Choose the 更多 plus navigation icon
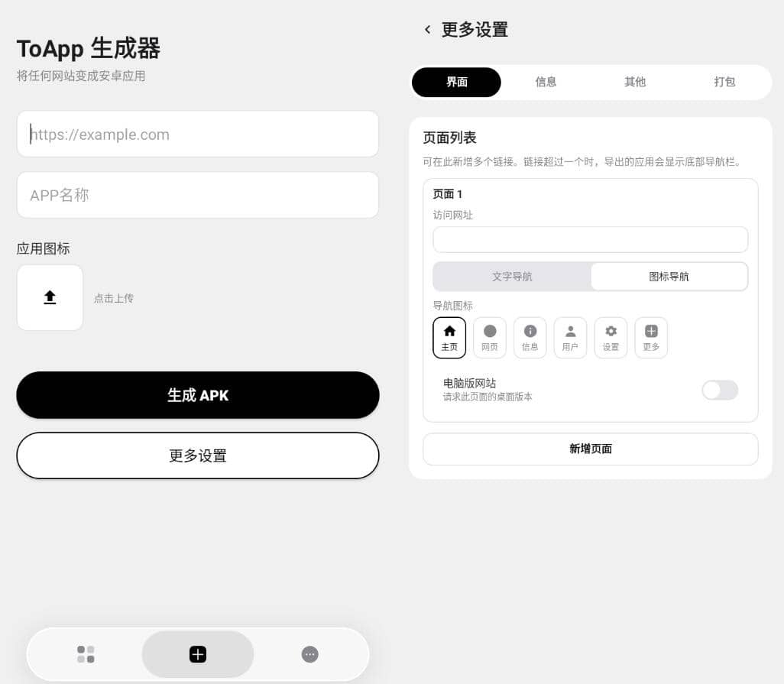This screenshot has width=784, height=684. [651, 337]
